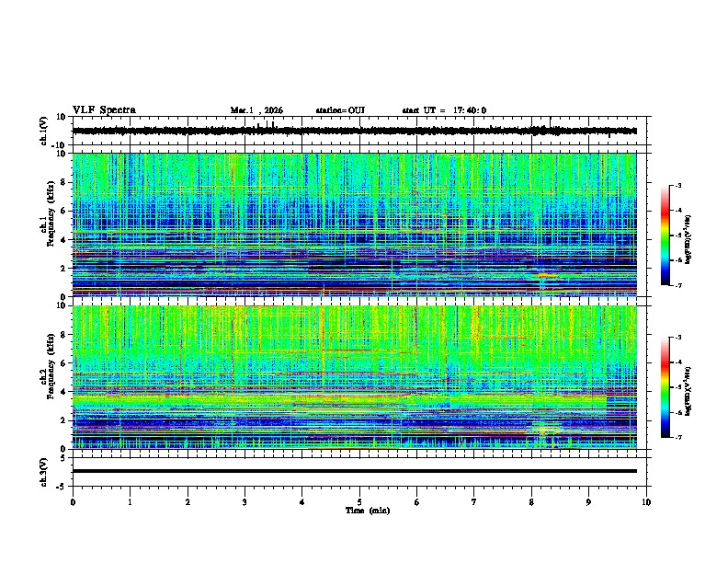The image size is (728, 563).
Task: Click time axis tick label "3"
Action: 245,501
